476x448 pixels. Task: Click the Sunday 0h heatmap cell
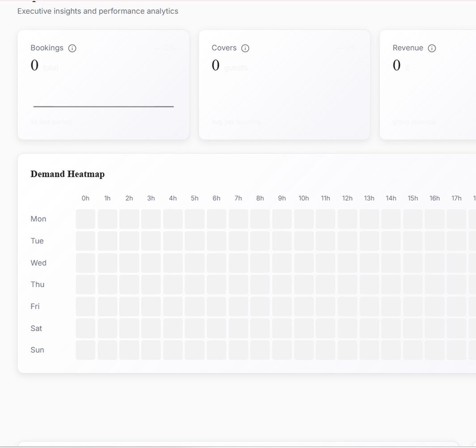coord(85,350)
